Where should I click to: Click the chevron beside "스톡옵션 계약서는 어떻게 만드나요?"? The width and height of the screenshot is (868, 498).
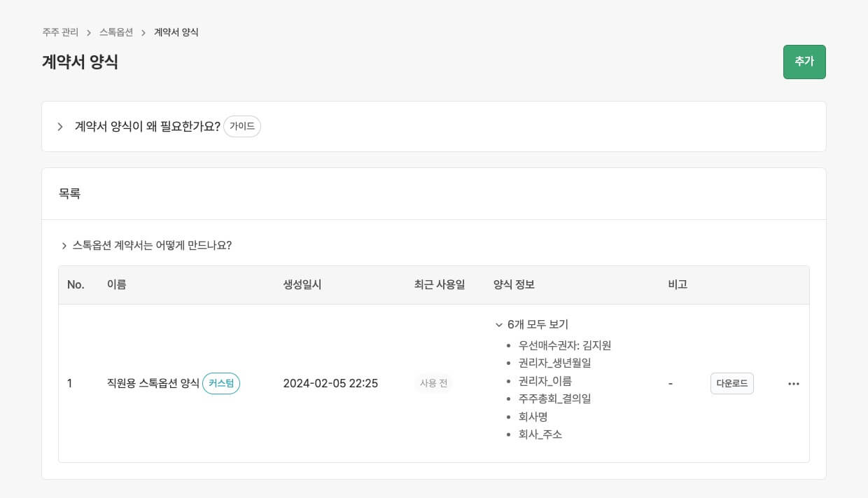[64, 246]
